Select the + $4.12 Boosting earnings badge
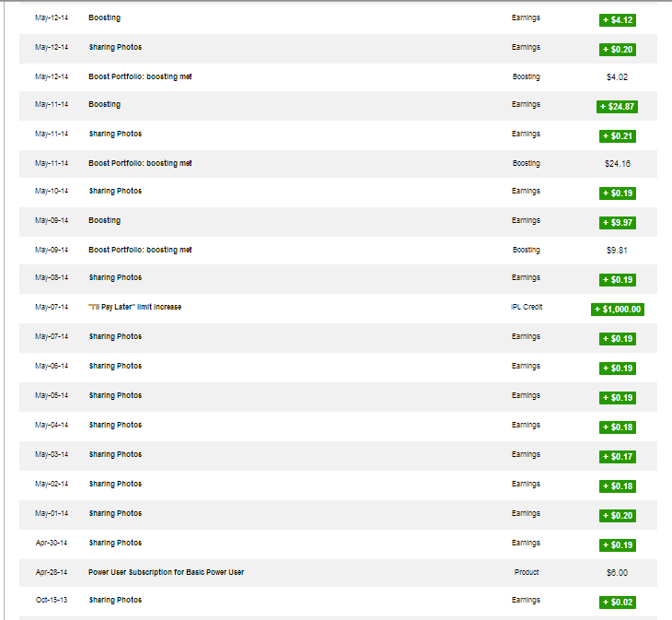Screen dimensions: 672x620 [617, 19]
